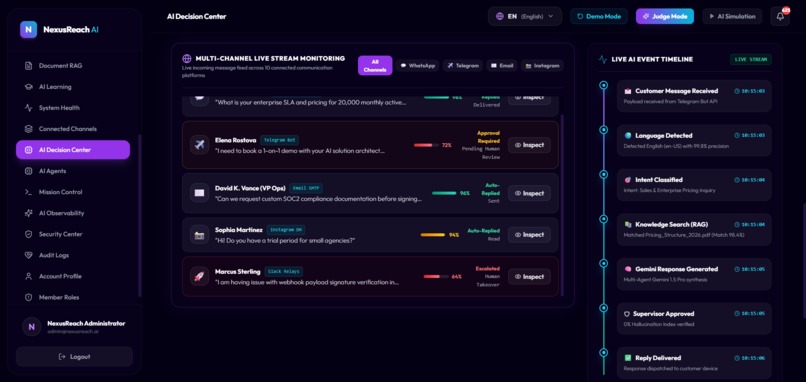Click the Reply Delivered checkmark icon

point(628,358)
